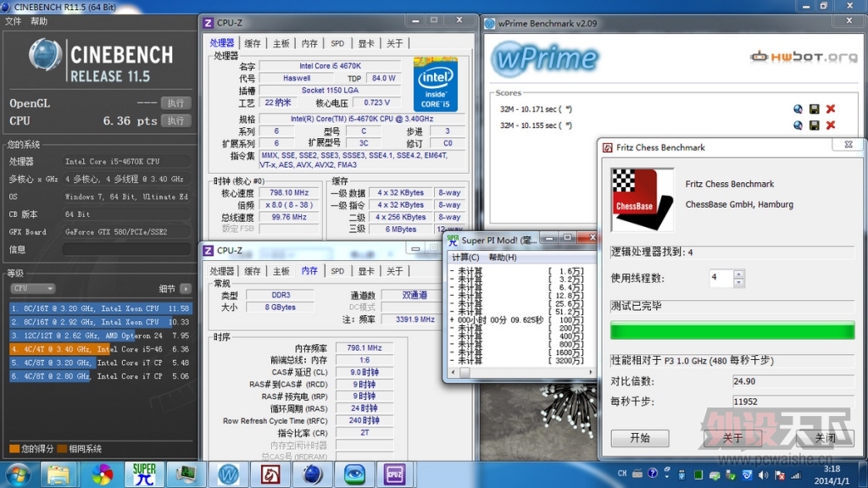
Task: Open the monitor chip taskbar icon
Action: pyautogui.click(x=186, y=474)
